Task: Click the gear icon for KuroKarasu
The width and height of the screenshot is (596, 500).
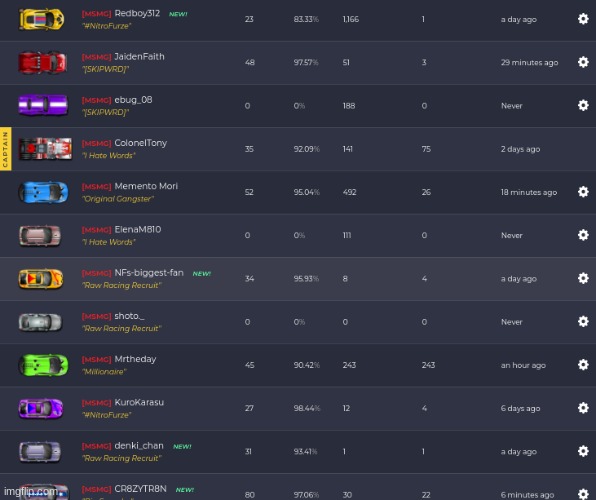Action: [583, 408]
